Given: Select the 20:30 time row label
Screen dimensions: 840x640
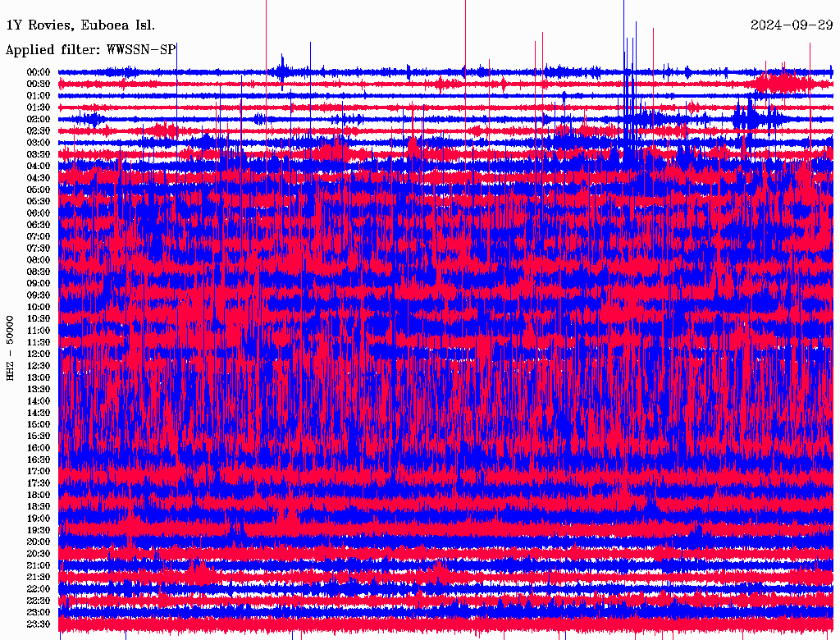Looking at the screenshot, I should (39, 554).
